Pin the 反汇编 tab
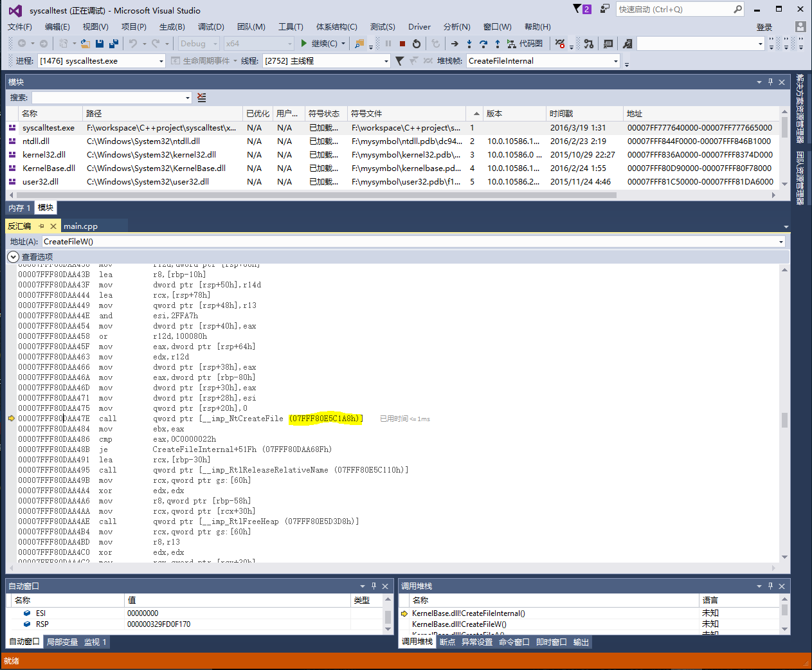Viewport: 812px width, 670px height. pyautogui.click(x=42, y=226)
